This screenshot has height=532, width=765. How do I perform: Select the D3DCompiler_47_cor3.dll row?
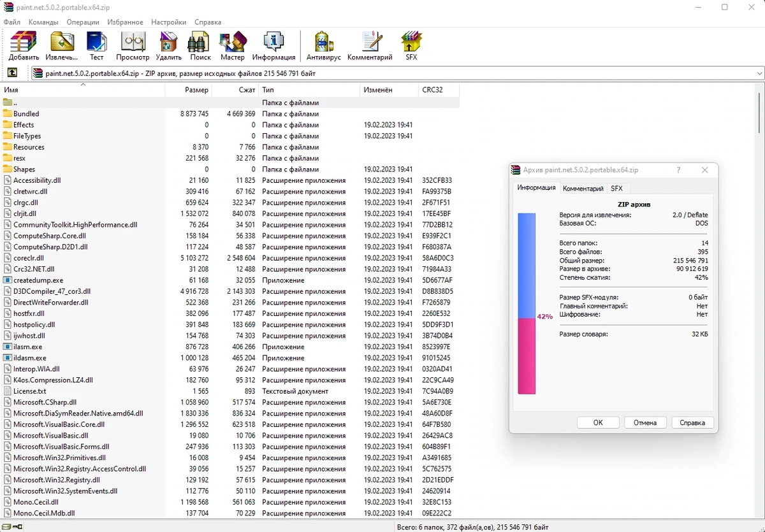[x=229, y=291]
